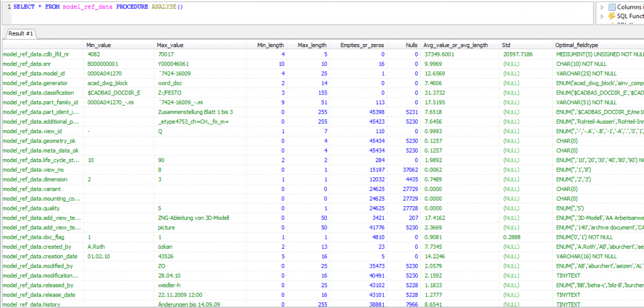Click the Nulls column header
The image size is (644, 308).
tap(411, 45)
